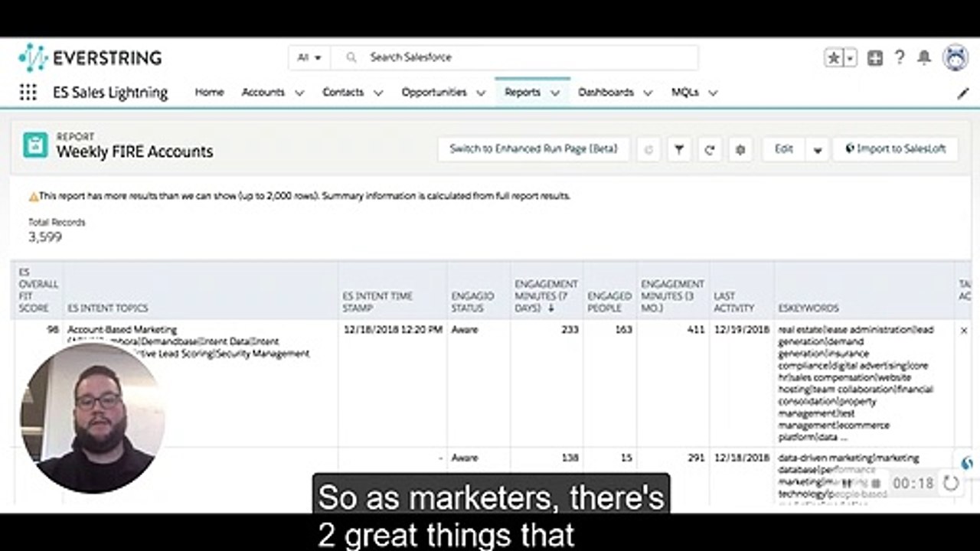Click the 12/18/2018 12:20 PM timestamp cell
980x551 pixels.
click(x=392, y=330)
